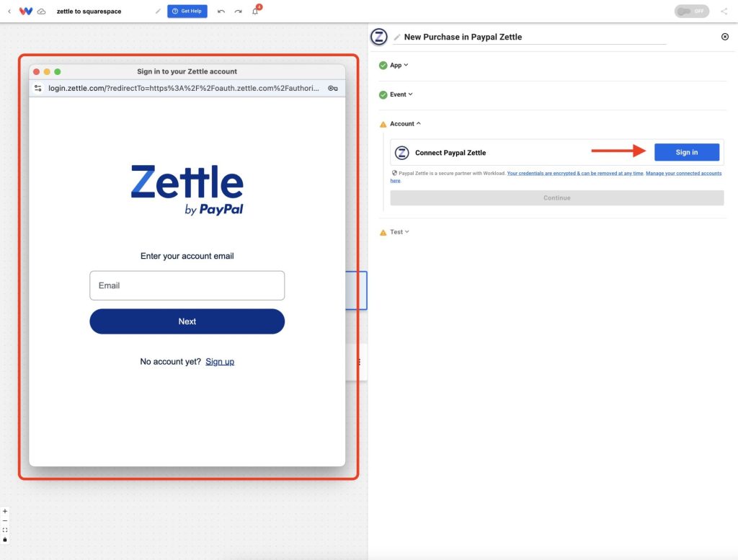
Task: Click the green check icon beside App
Action: pos(383,66)
